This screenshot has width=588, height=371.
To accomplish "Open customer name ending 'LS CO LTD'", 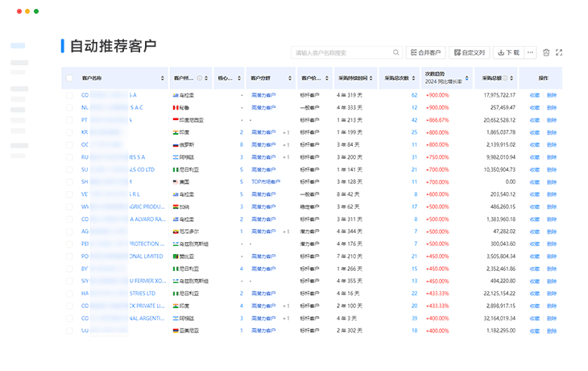I will point(118,169).
